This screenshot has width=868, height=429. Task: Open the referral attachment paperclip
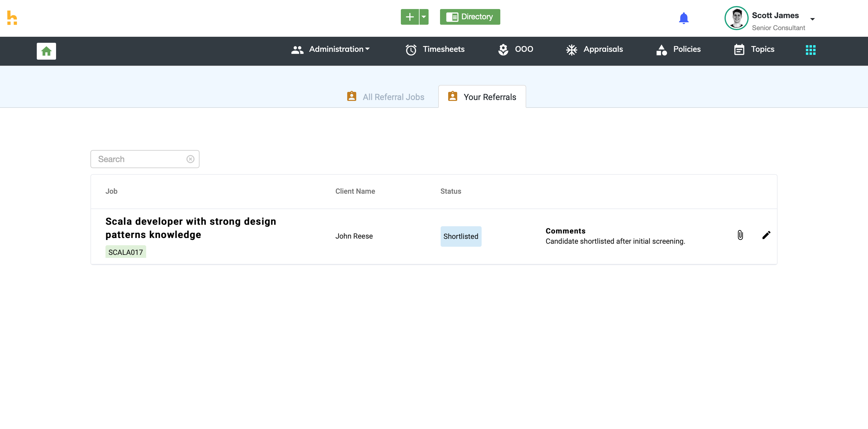click(x=740, y=235)
